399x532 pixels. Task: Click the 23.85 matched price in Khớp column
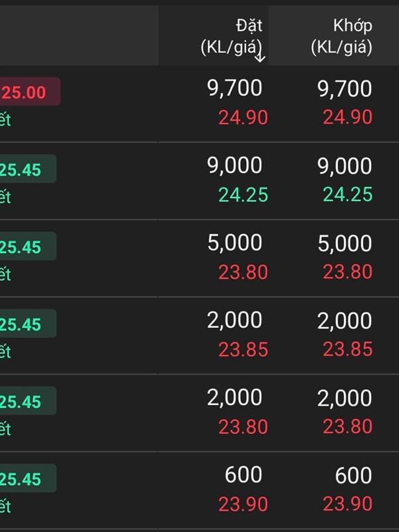pos(347,349)
